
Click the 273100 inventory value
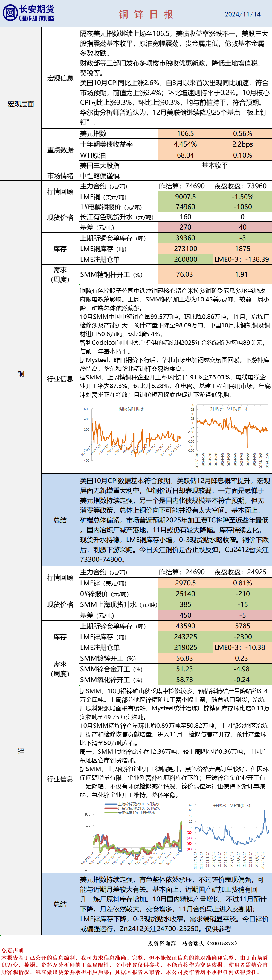pos(185,249)
